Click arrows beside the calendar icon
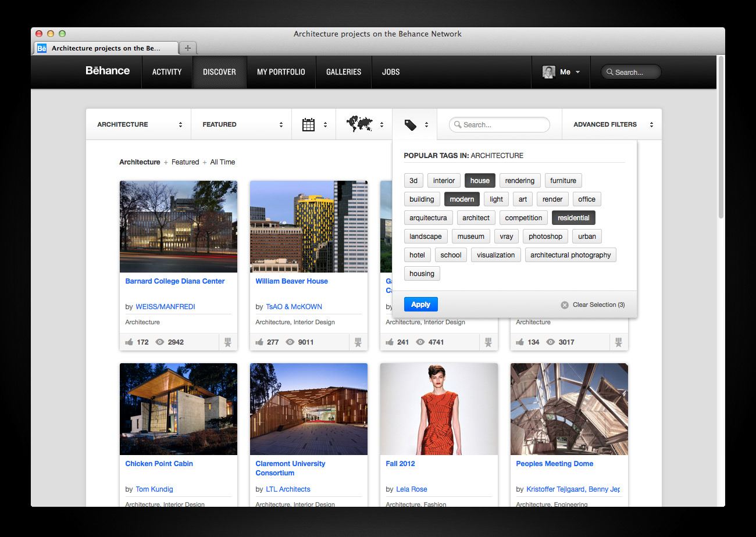 [x=325, y=124]
